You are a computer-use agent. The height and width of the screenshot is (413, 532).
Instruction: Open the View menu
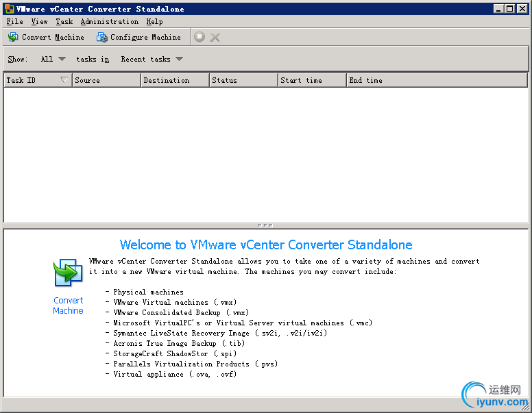point(39,21)
